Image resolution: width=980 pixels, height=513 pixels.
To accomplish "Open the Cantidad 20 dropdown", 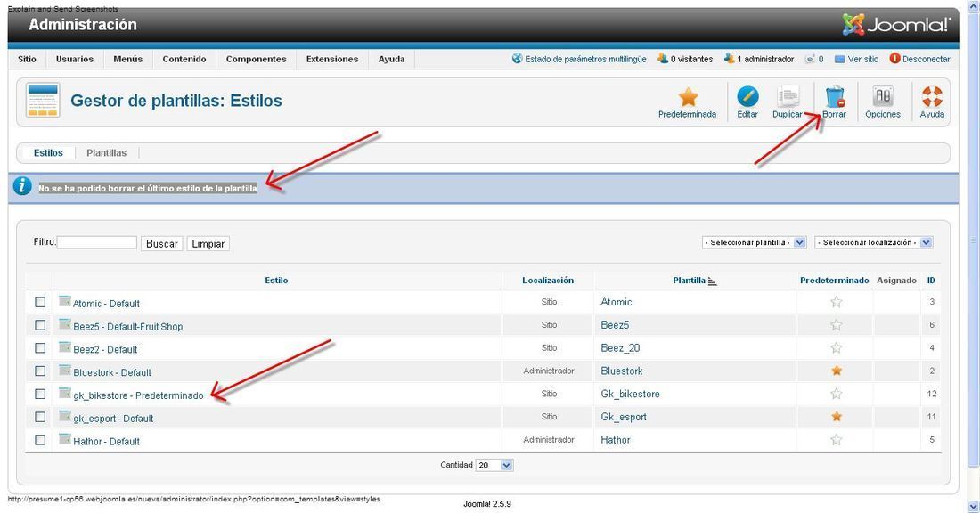I will [x=494, y=465].
